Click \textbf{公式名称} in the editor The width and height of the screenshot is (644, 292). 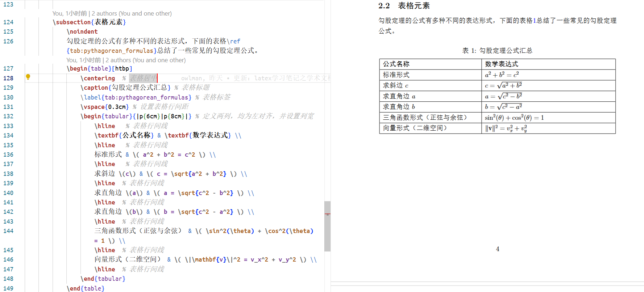pyautogui.click(x=124, y=135)
